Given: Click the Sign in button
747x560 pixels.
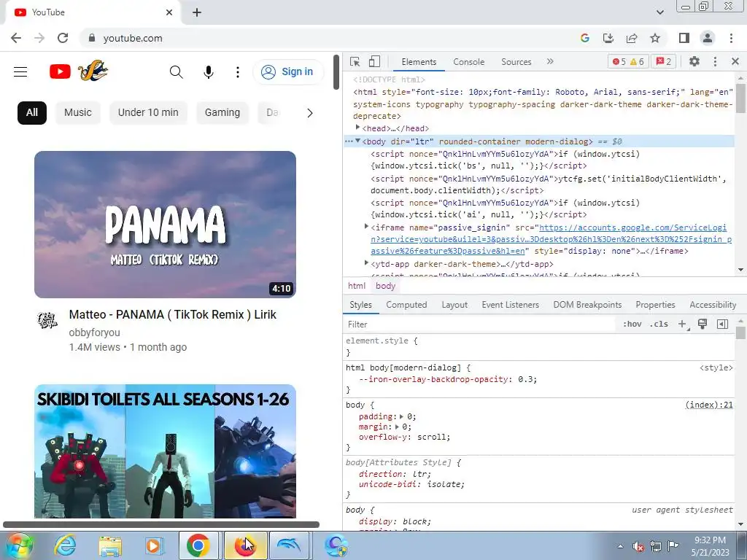Looking at the screenshot, I should 287,72.
